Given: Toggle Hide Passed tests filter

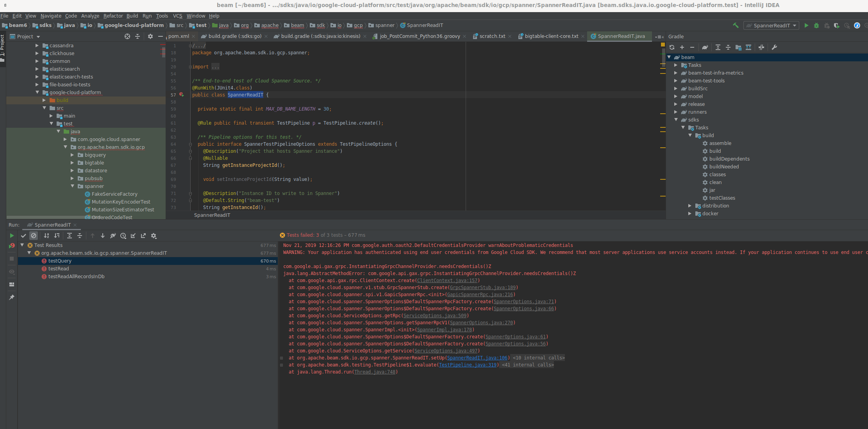Looking at the screenshot, I should pyautogui.click(x=23, y=236).
